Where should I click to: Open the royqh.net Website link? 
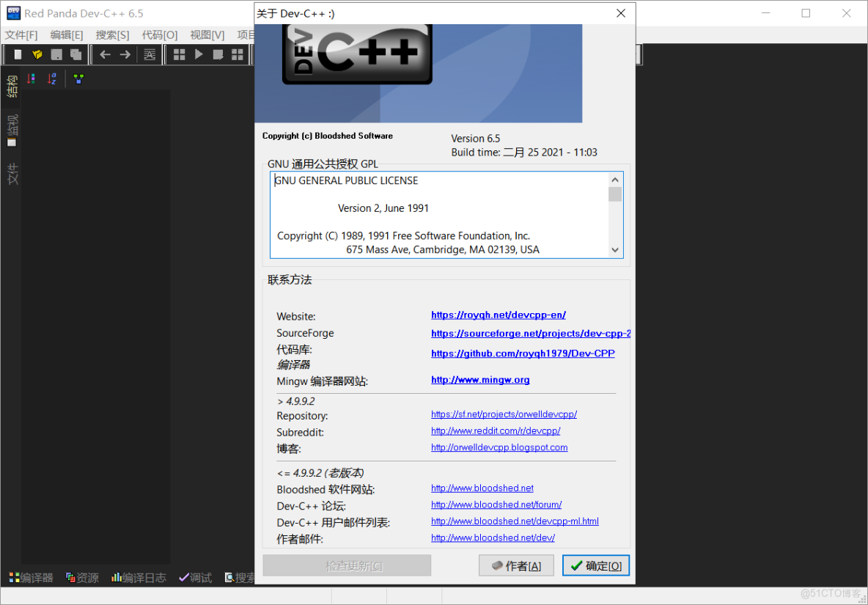pos(499,315)
